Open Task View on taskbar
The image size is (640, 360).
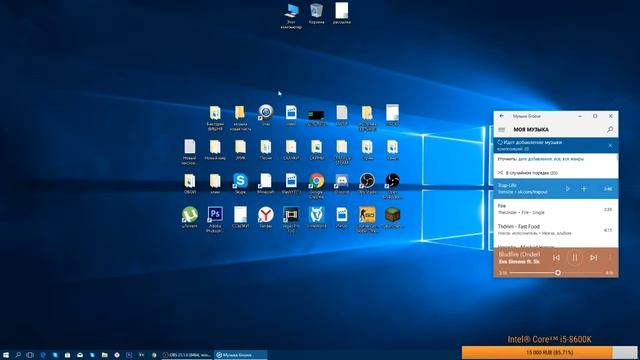tap(30, 355)
